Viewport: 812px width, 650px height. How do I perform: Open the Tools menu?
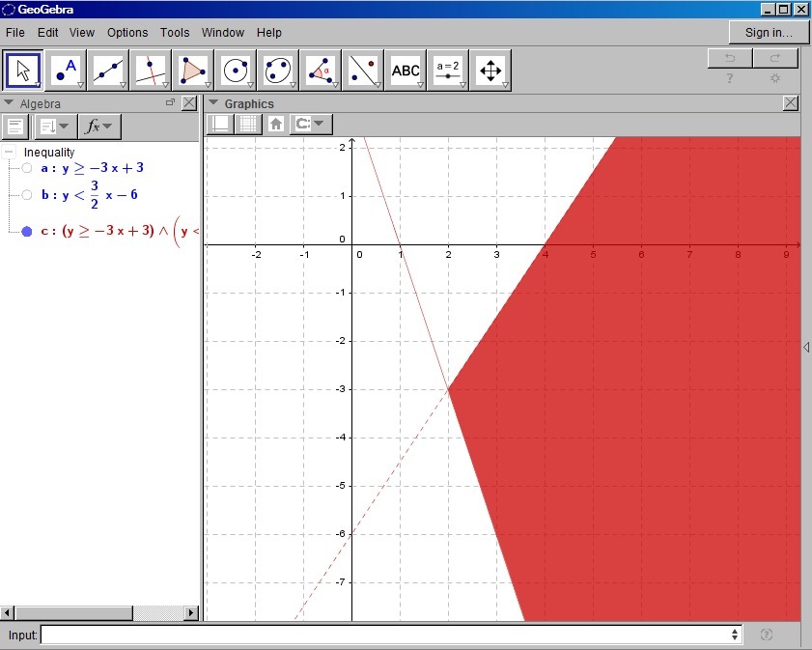[175, 33]
